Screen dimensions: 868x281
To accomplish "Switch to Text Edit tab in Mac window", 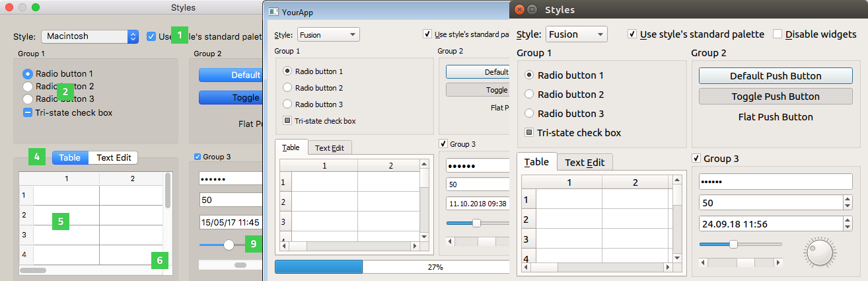I will coord(113,157).
